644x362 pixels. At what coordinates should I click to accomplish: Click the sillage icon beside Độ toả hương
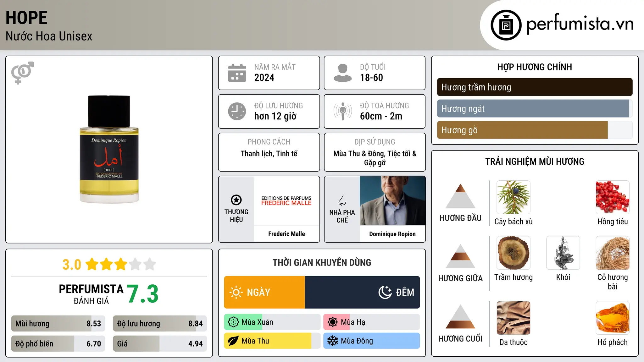[343, 111]
